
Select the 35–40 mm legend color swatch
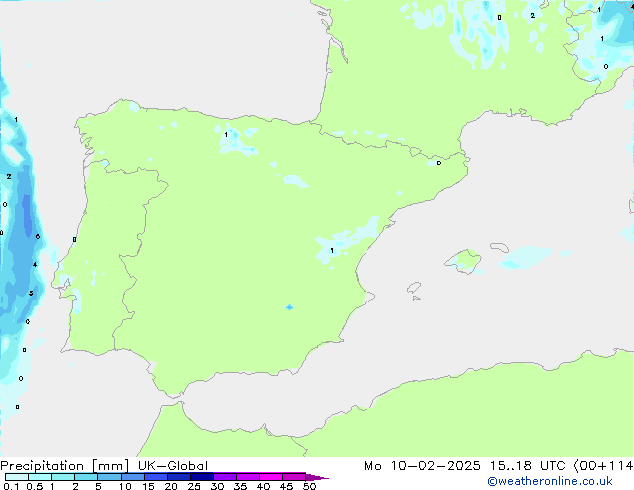248,477
